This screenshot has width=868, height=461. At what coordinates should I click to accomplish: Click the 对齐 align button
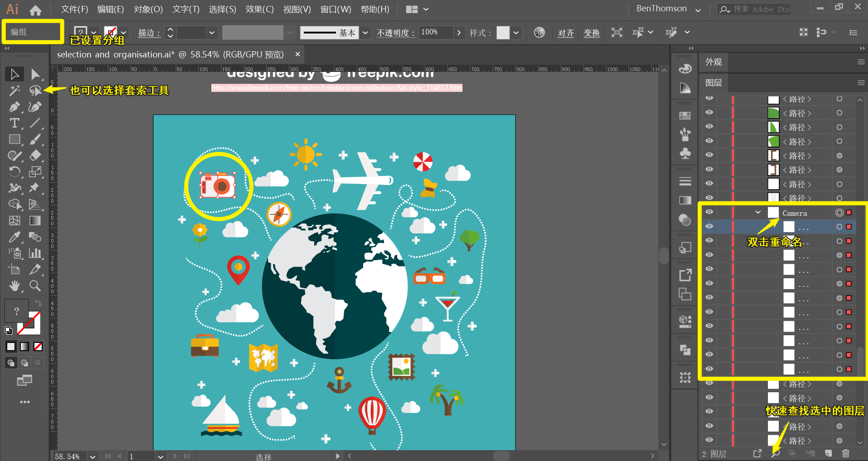[x=566, y=33]
